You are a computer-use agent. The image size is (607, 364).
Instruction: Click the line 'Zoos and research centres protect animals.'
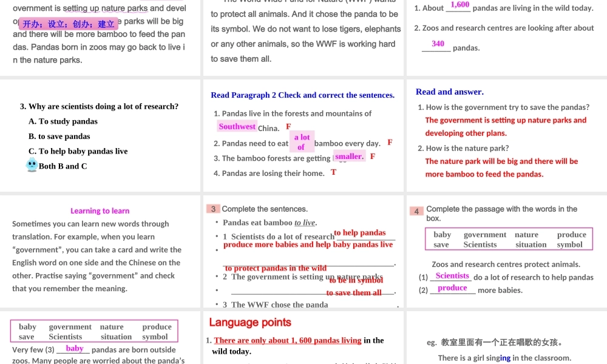coord(506,265)
